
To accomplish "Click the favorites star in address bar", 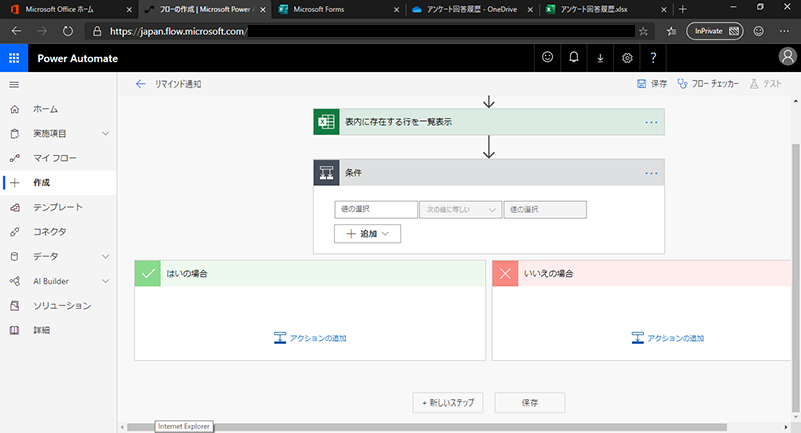I will point(643,31).
